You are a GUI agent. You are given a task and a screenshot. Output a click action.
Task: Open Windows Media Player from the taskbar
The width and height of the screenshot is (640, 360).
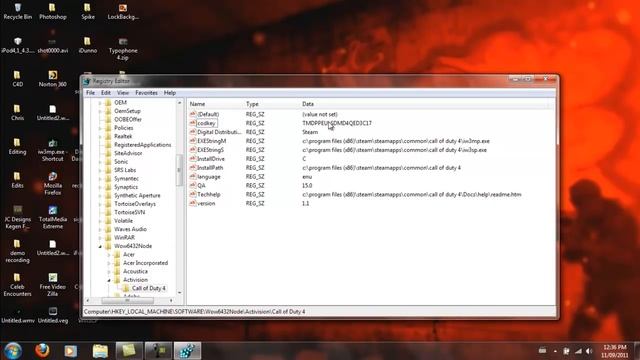(x=71, y=351)
